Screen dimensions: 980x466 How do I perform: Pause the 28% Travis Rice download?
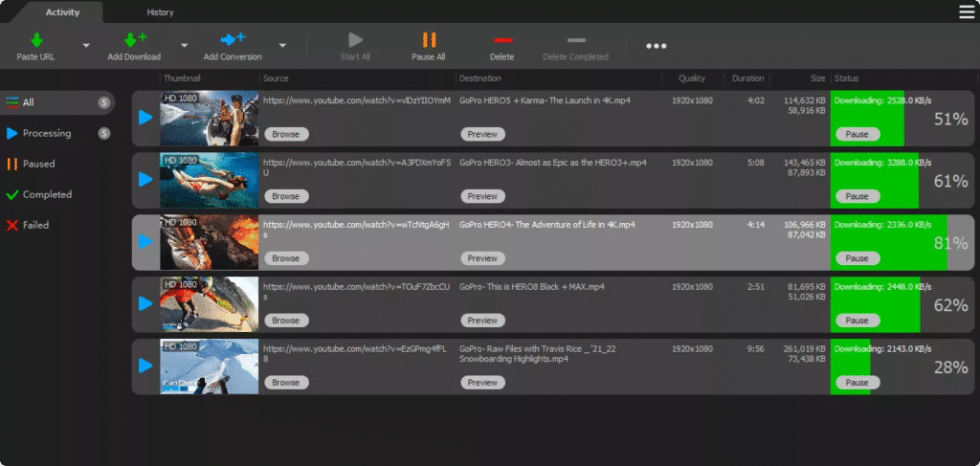tap(857, 383)
